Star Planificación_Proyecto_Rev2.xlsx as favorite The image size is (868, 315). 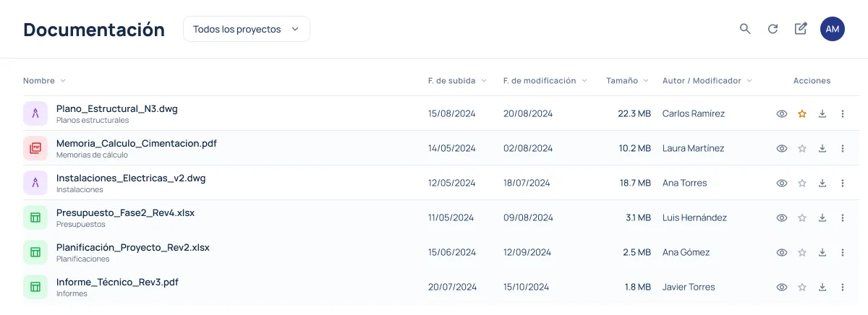(x=802, y=252)
